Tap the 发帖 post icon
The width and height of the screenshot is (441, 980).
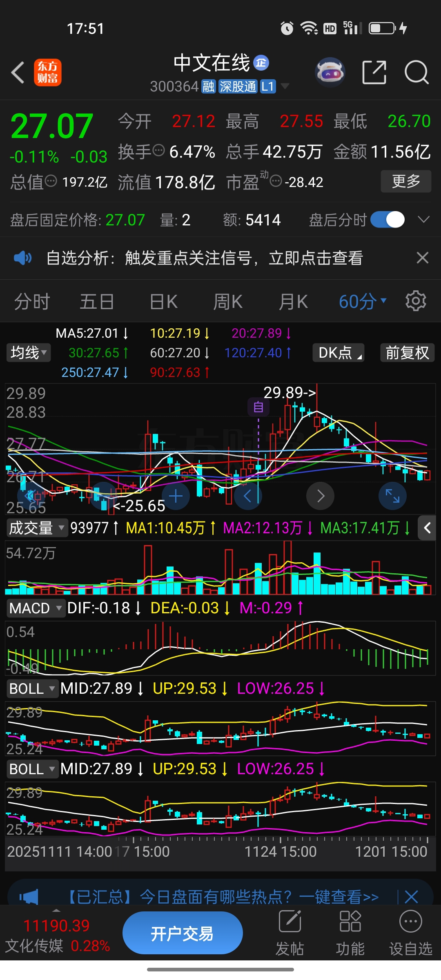point(290,933)
